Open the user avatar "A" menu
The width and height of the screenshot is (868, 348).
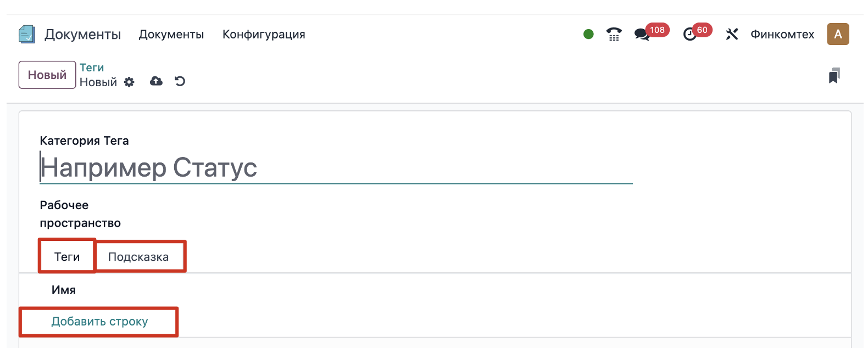point(838,34)
